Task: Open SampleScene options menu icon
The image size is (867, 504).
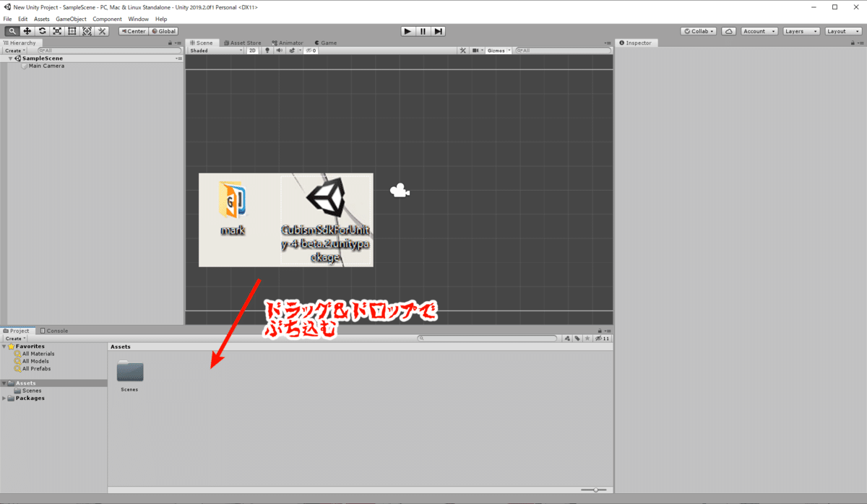Action: (177, 58)
